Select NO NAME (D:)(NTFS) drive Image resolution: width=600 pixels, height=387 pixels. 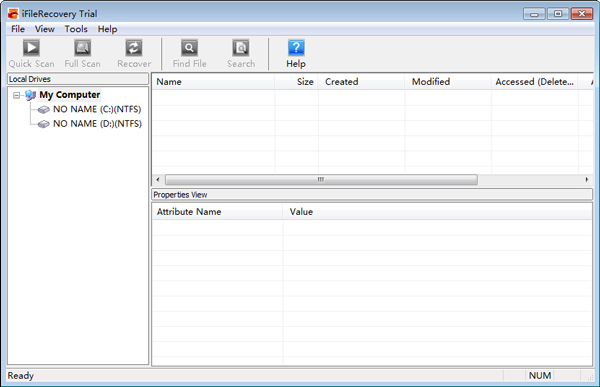97,124
